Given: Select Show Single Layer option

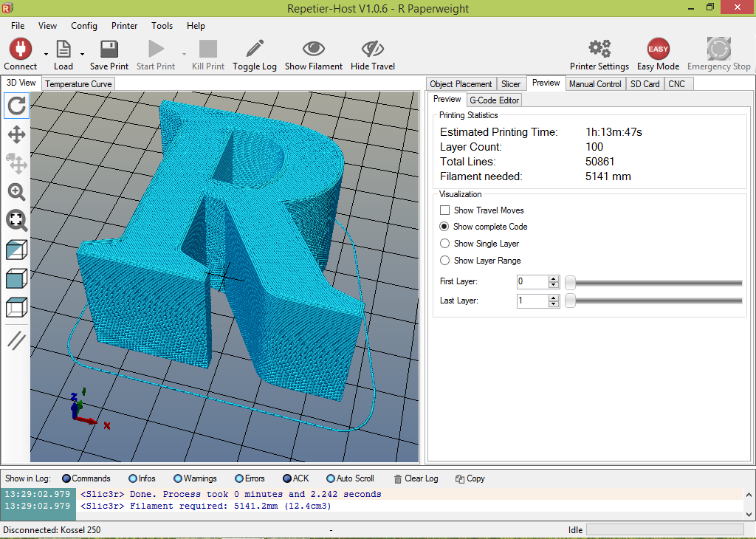Looking at the screenshot, I should (x=445, y=244).
